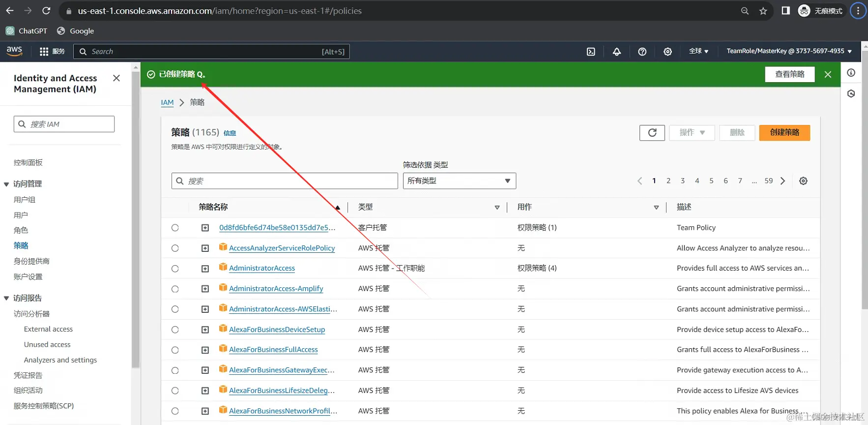Image resolution: width=868 pixels, height=425 pixels.
Task: Focus the Search IAM sidebar field
Action: coord(64,124)
